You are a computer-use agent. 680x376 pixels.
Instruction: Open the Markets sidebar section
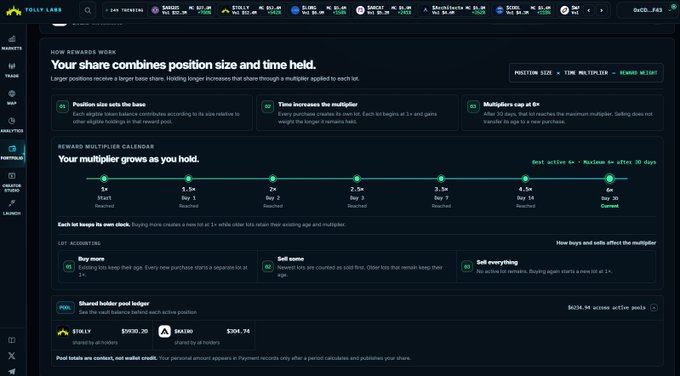[12, 43]
